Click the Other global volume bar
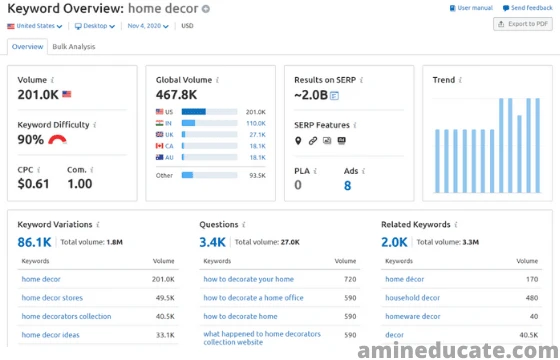This screenshot has width=560, height=360. [x=209, y=175]
